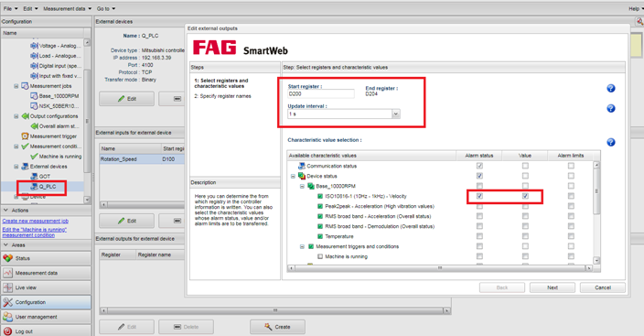This screenshot has width=644, height=336.
Task: Open the Edit menu
Action: (30, 8)
